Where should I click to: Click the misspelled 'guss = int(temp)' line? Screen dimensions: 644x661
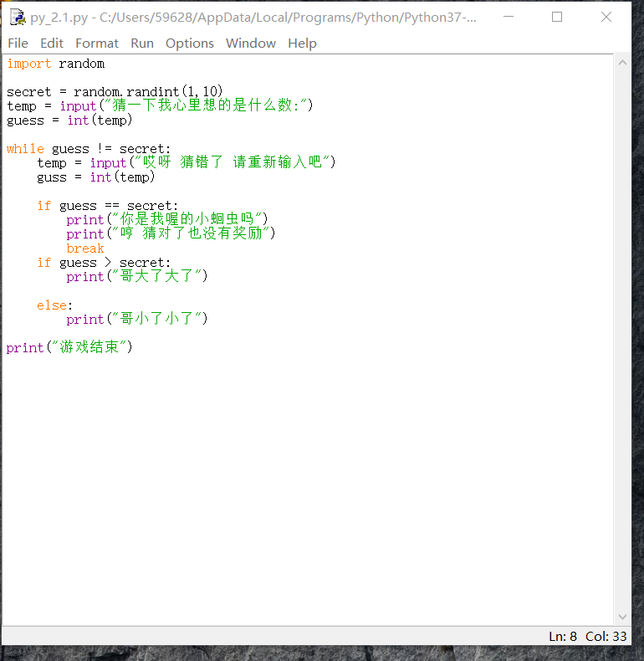coord(95,177)
